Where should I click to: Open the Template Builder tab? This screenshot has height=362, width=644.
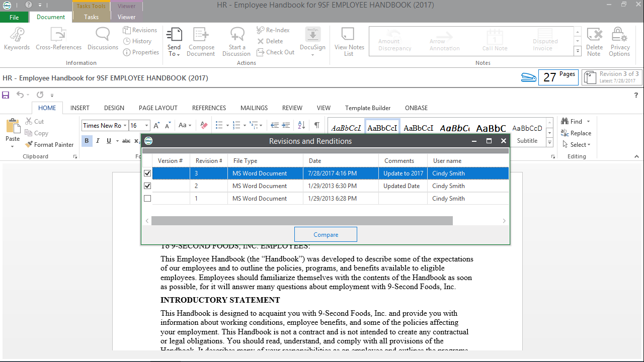368,108
